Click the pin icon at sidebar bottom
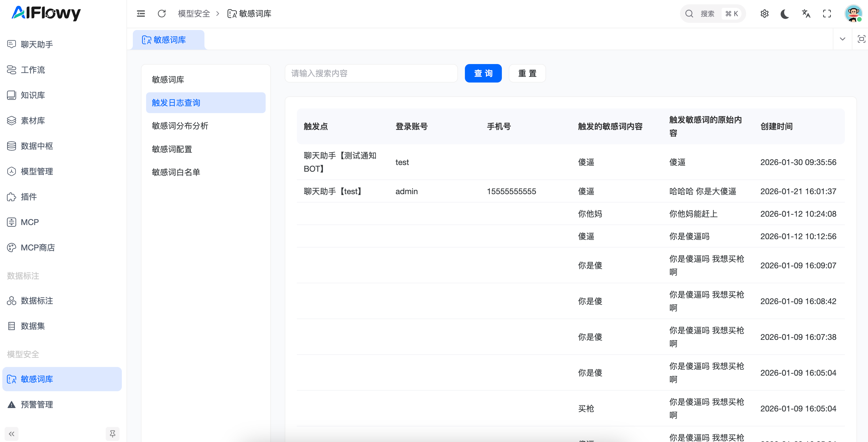This screenshot has height=442, width=868. pos(113,434)
